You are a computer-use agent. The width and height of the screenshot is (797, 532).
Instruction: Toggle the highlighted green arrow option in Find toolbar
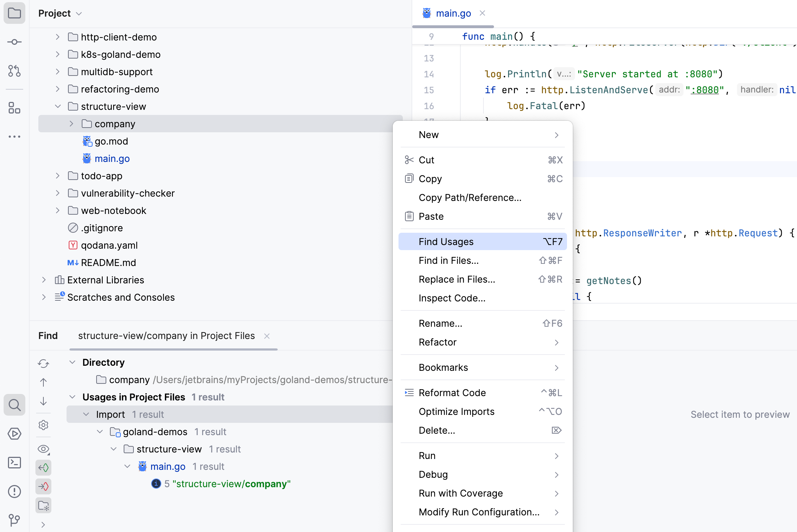(x=43, y=467)
